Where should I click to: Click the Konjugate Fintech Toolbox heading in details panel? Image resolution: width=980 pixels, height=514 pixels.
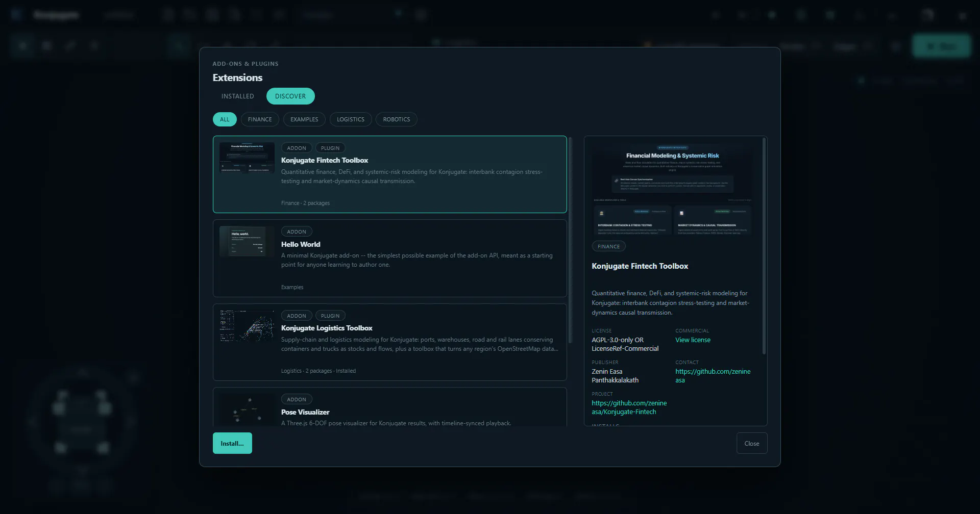tap(640, 266)
